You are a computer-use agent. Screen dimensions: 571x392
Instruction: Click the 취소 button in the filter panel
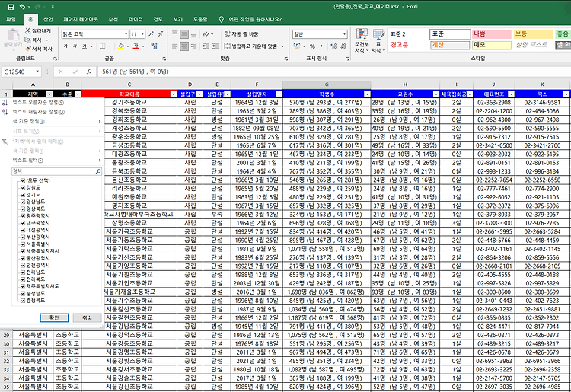tap(87, 317)
